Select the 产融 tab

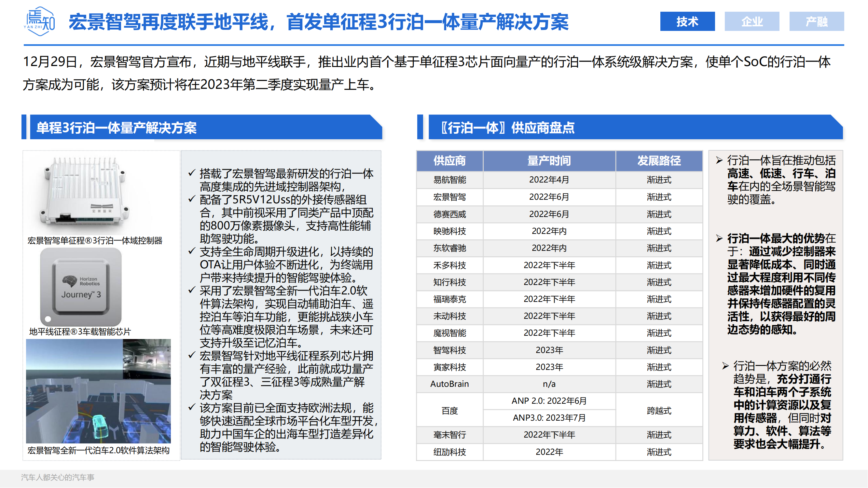point(817,21)
